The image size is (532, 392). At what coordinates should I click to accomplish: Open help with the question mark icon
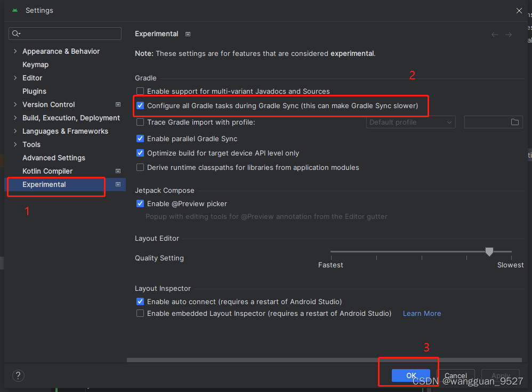coord(18,375)
